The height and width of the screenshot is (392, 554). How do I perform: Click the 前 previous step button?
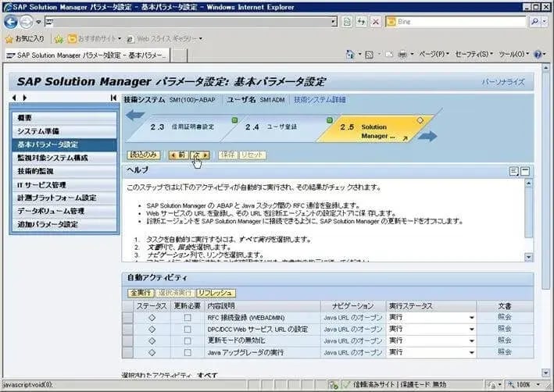[178, 155]
